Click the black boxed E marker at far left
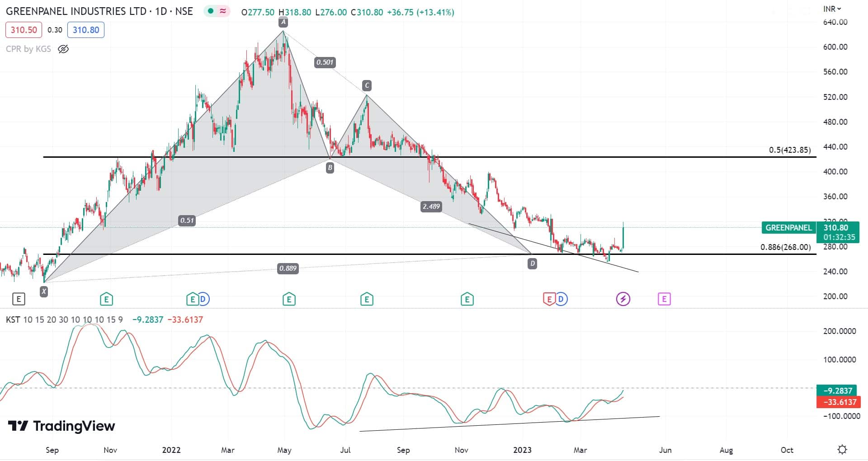The height and width of the screenshot is (461, 868). tap(19, 299)
